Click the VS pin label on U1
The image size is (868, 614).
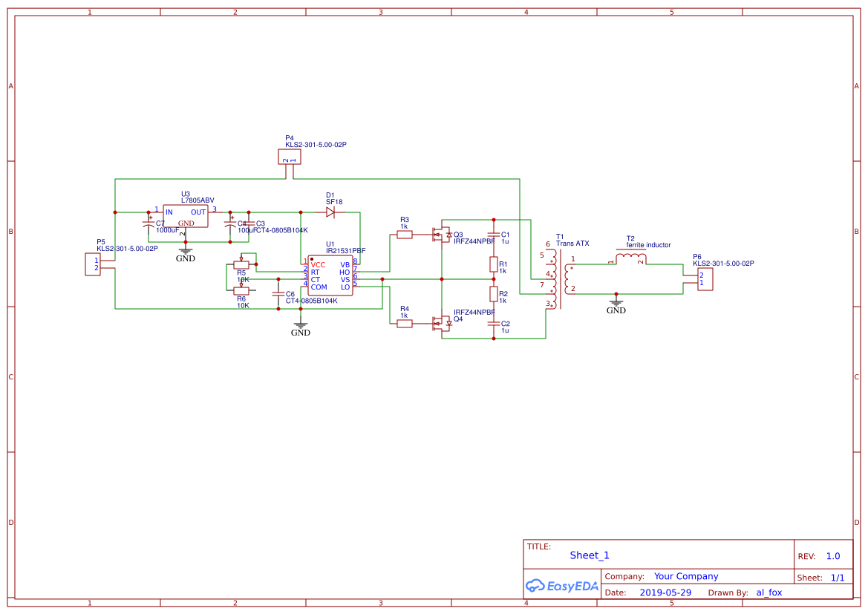[345, 280]
